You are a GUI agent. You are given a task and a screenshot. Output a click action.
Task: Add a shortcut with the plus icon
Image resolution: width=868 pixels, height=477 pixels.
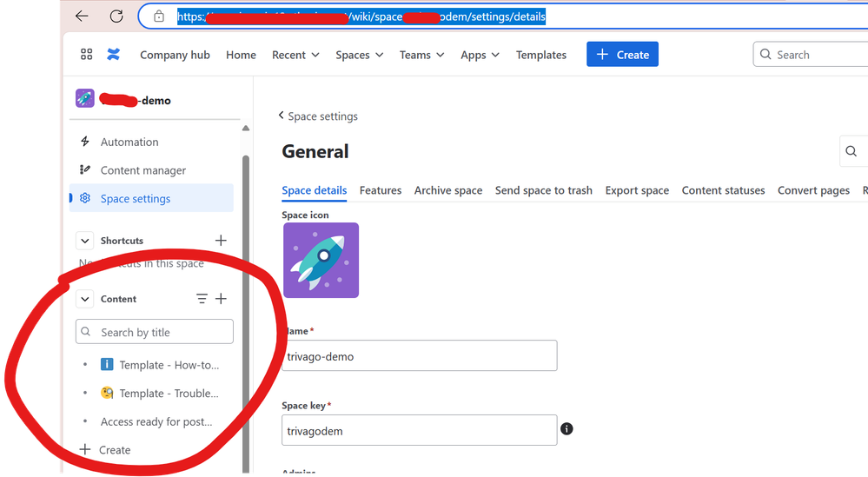point(221,240)
